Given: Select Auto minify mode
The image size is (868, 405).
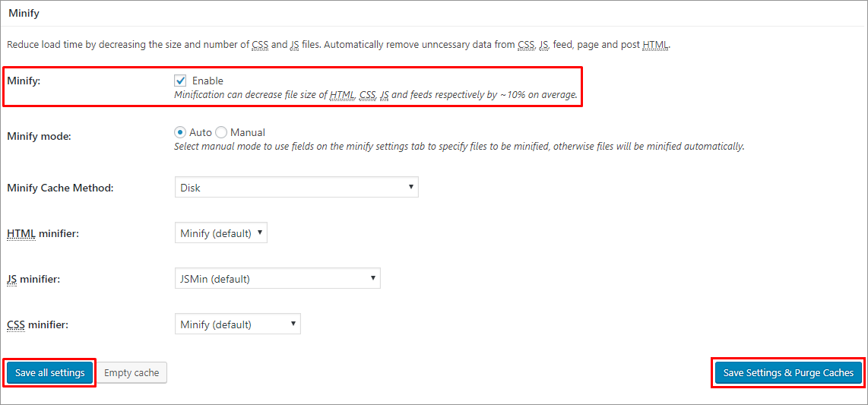Looking at the screenshot, I should point(180,132).
